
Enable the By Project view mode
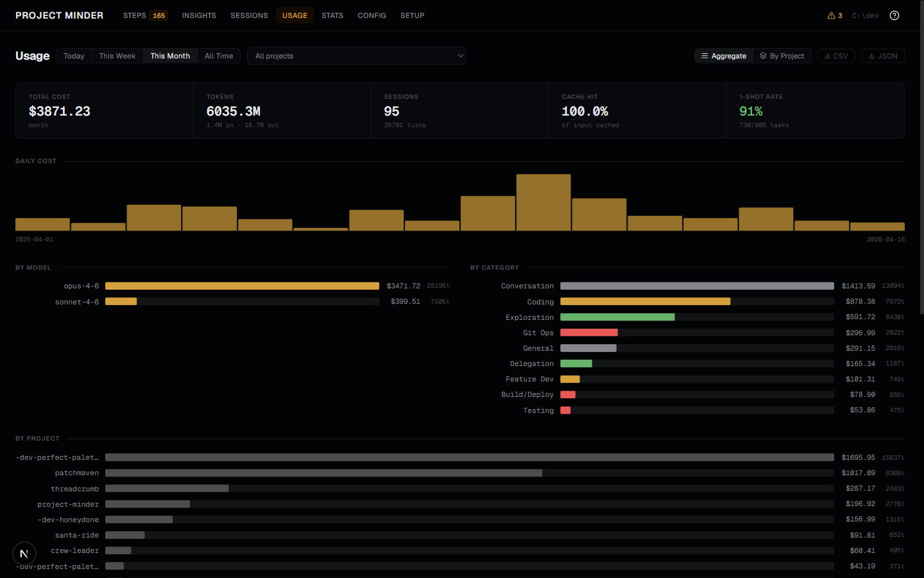[782, 56]
